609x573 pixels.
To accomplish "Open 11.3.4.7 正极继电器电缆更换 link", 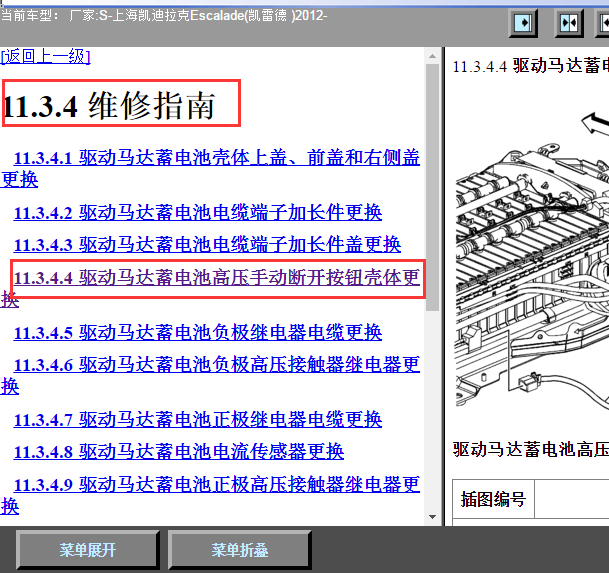I will pos(198,420).
